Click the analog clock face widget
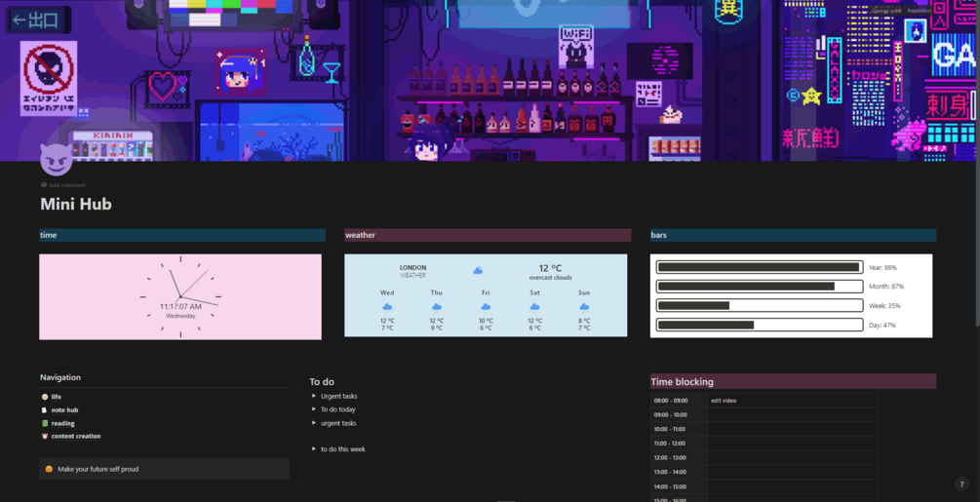 click(180, 296)
